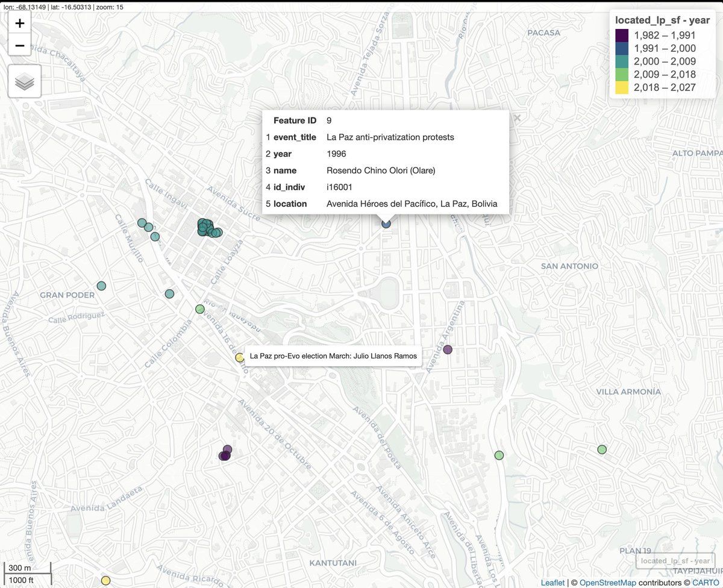Select the teal marker near Gran Poder
Viewport: 723px width, 588px height.
[101, 286]
